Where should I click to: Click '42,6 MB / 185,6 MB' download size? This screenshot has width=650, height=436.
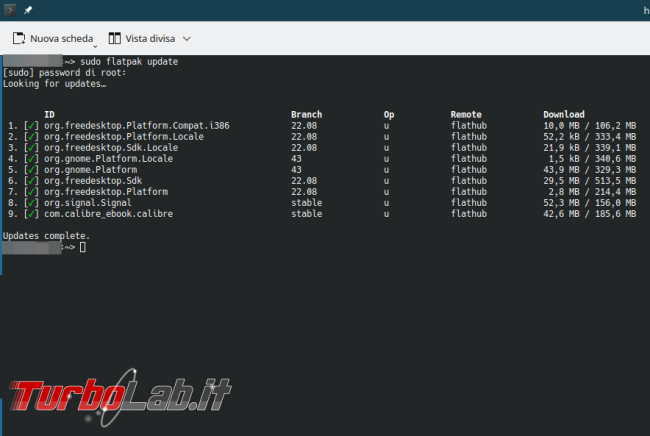coord(589,214)
